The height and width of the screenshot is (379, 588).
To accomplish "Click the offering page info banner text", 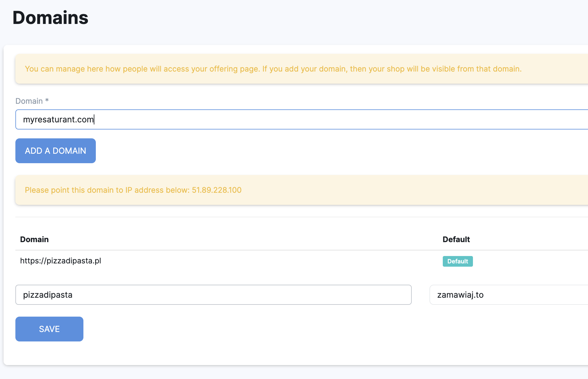I will click(x=273, y=69).
